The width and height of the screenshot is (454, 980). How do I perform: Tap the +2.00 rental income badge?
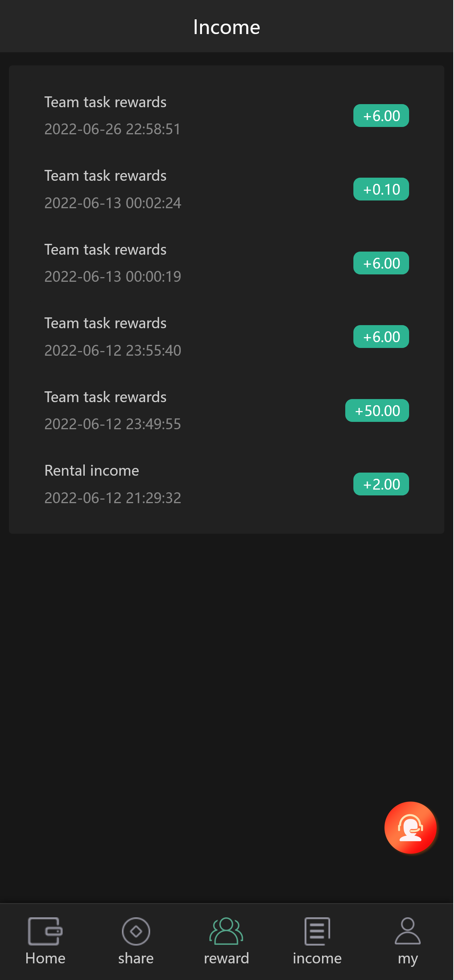coord(381,484)
